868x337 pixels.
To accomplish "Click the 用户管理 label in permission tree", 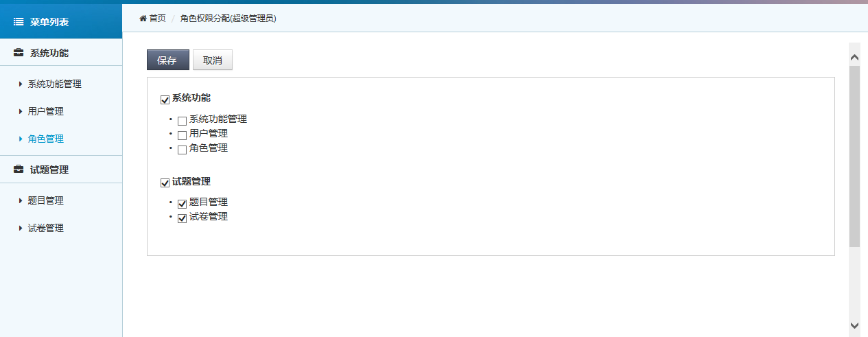I will coord(209,133).
